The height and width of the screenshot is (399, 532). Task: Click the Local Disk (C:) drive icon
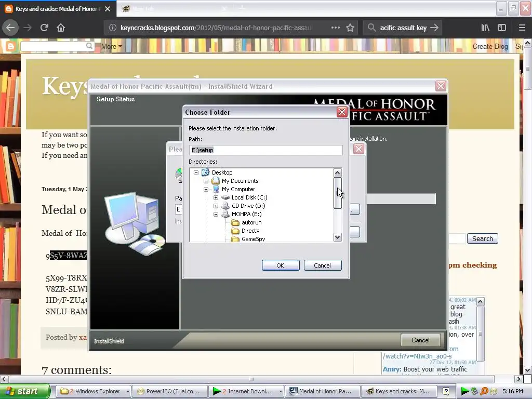225,197
